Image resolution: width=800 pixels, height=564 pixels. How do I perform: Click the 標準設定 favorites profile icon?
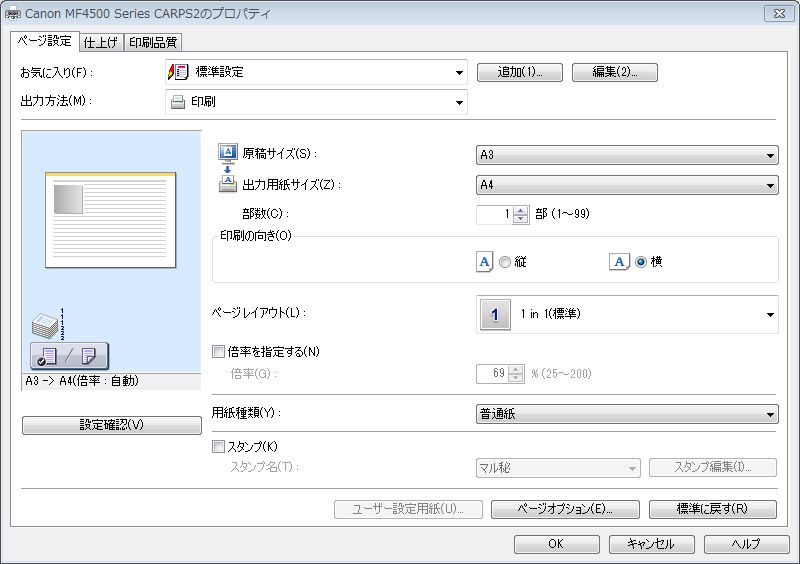coord(178,72)
